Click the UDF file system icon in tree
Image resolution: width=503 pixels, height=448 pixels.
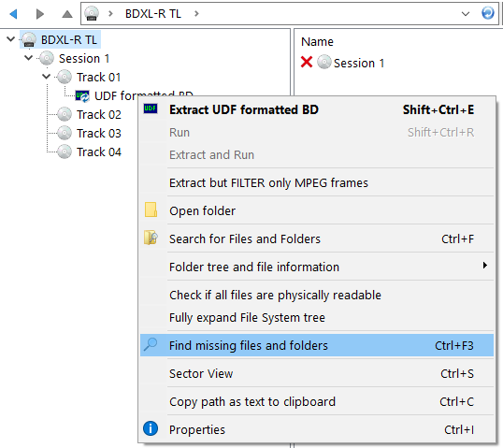click(x=82, y=95)
